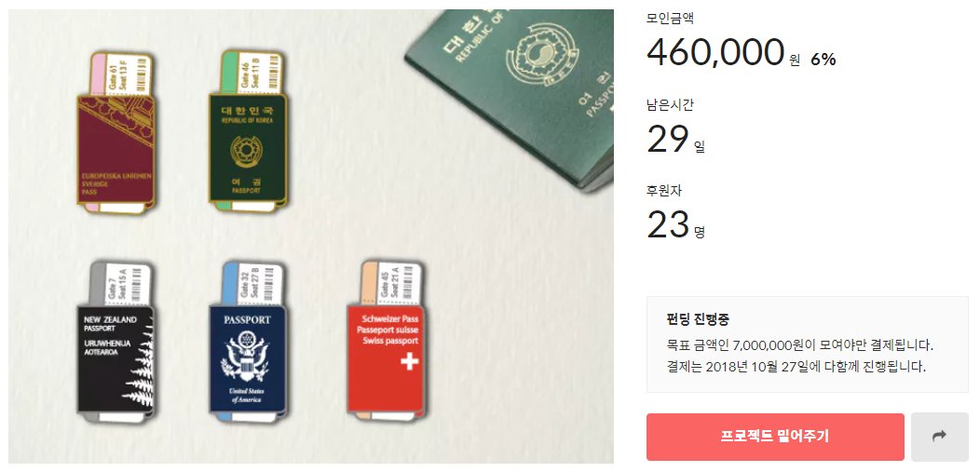Viewport: 980px width, 472px height.
Task: Click the 프로젝트 밀어주기 button
Action: coord(775,437)
